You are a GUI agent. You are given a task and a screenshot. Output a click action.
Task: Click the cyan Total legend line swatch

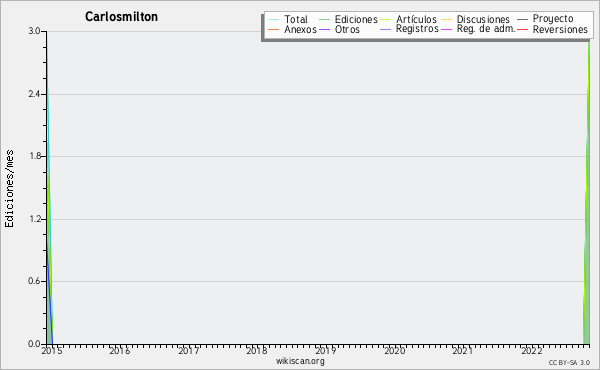(274, 20)
